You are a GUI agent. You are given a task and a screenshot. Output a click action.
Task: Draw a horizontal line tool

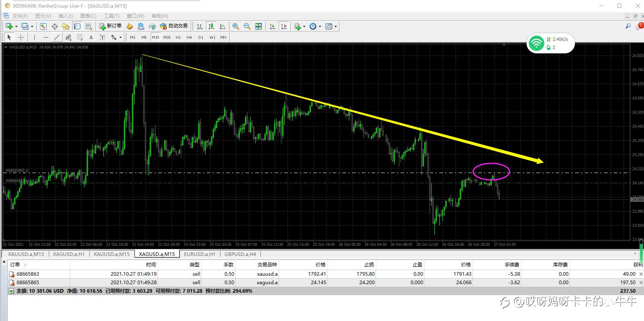pos(46,37)
